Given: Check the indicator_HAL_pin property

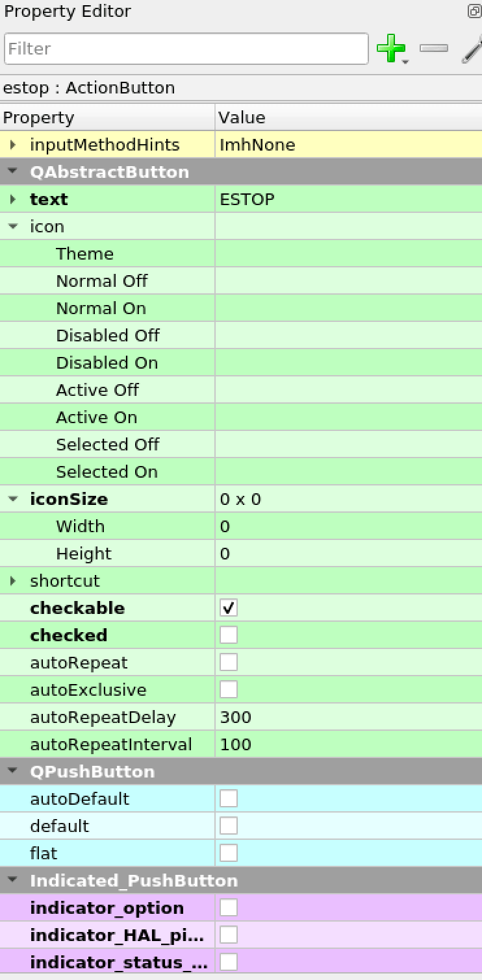Looking at the screenshot, I should click(x=228, y=934).
